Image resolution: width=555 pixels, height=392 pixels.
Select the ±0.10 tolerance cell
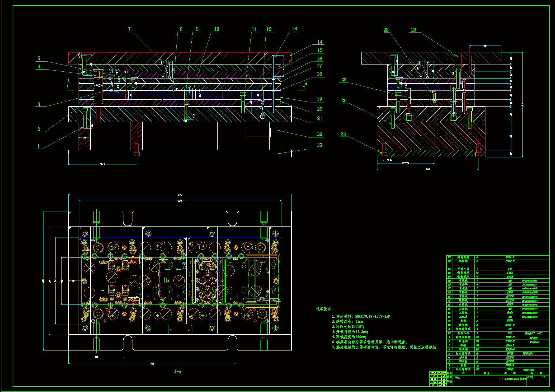[442, 376]
